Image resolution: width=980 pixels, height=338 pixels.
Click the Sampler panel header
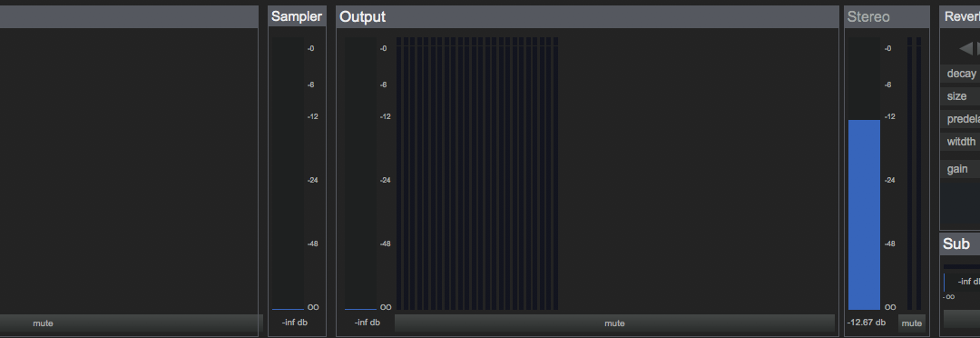(297, 17)
